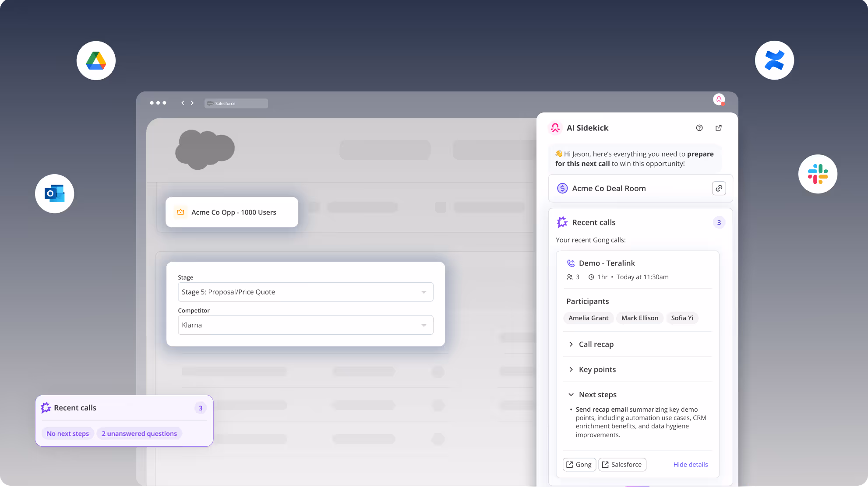Click the Outlook integration icon
Viewport: 868px width, 487px height.
[55, 193]
